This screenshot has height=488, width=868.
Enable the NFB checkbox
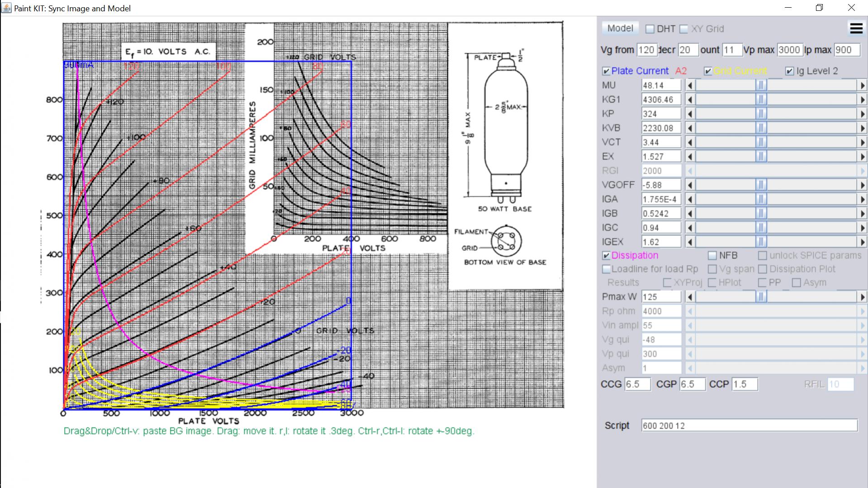coord(712,256)
